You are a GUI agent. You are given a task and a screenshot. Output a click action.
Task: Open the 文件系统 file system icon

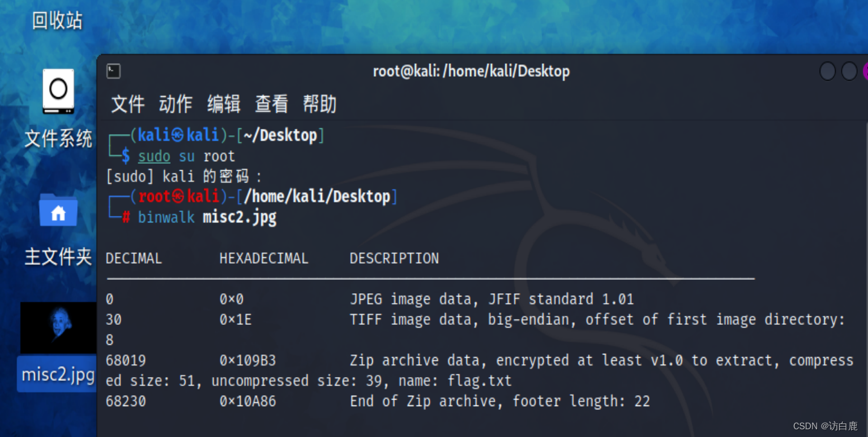point(57,92)
